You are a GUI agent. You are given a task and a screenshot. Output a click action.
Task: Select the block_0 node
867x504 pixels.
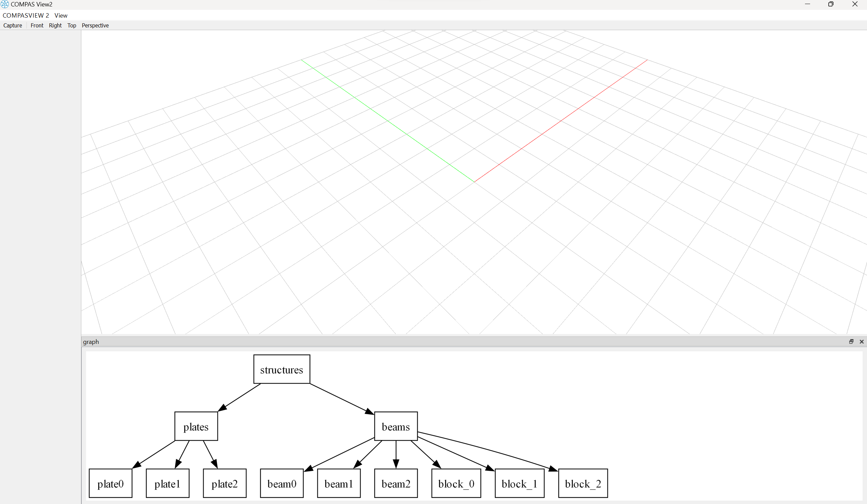[456, 483]
